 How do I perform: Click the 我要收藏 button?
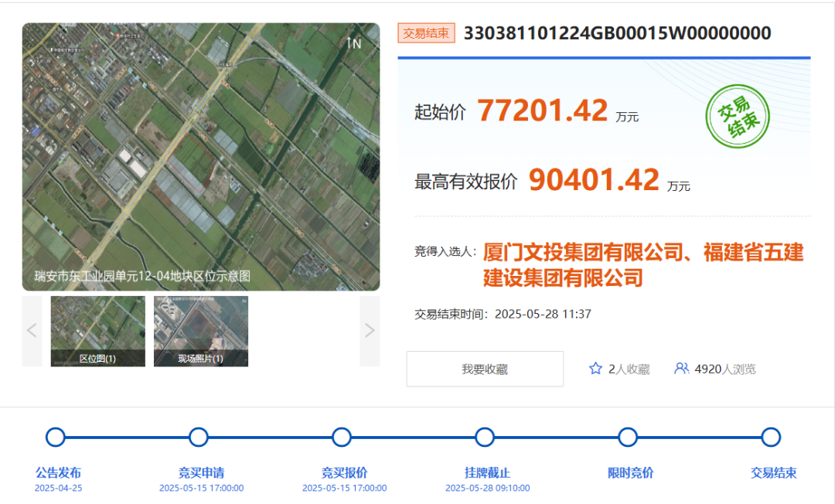(485, 369)
